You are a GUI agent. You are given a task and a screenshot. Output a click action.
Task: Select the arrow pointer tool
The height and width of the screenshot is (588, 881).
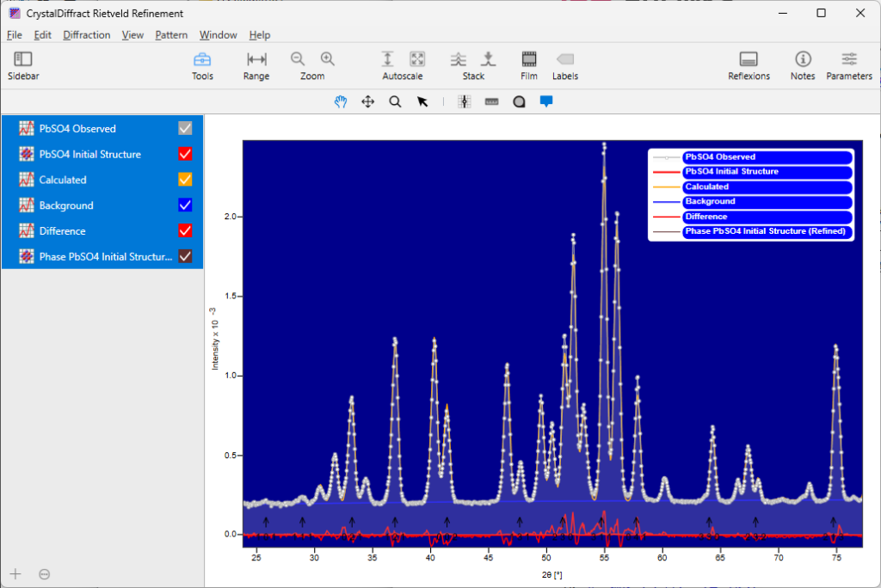pyautogui.click(x=422, y=101)
